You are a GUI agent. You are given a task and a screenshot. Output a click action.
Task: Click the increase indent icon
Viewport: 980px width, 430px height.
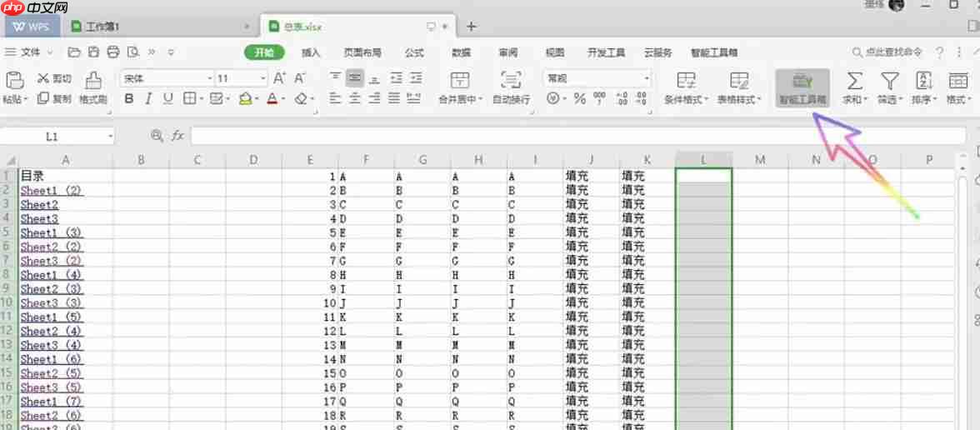[x=415, y=77]
